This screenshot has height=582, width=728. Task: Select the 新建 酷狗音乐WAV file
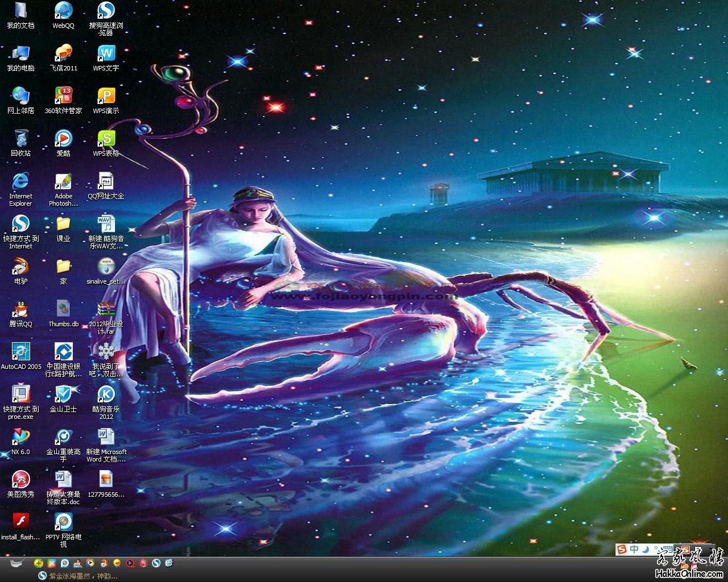click(106, 232)
